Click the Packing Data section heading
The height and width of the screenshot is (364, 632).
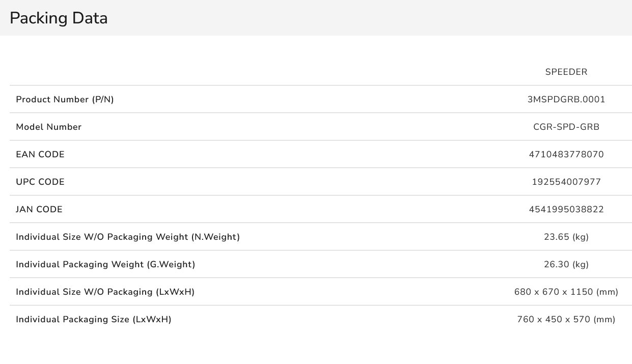pos(59,18)
